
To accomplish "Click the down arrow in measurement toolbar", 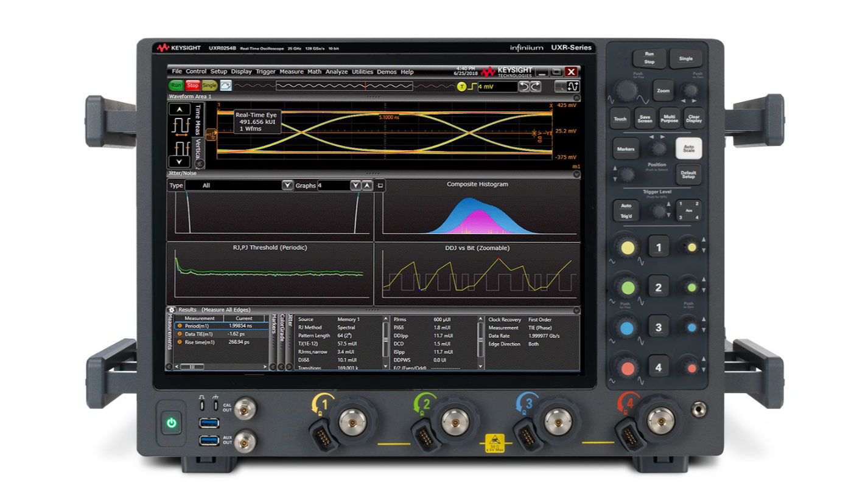I will click(x=179, y=162).
